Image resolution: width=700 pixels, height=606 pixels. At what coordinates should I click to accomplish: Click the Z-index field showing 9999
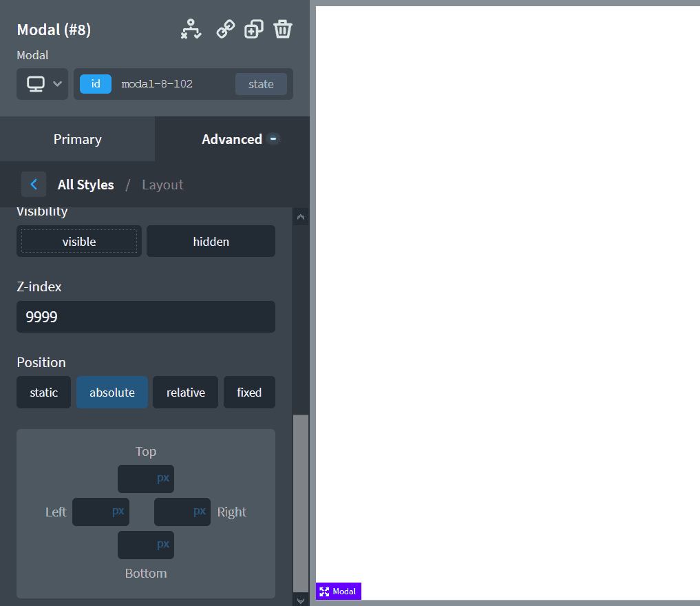coord(146,317)
